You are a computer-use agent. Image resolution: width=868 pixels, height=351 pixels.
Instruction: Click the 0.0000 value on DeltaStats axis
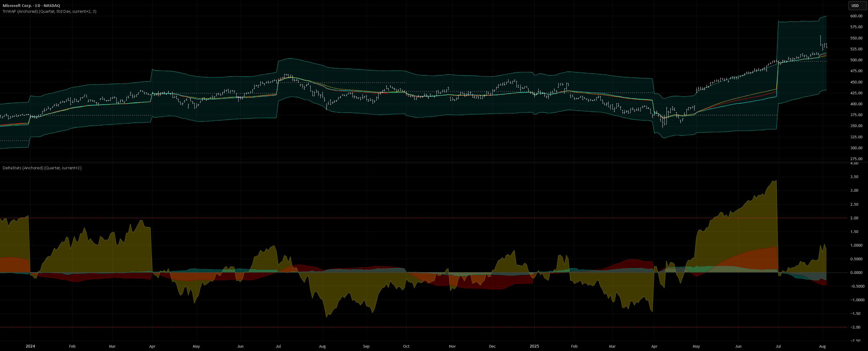click(856, 272)
